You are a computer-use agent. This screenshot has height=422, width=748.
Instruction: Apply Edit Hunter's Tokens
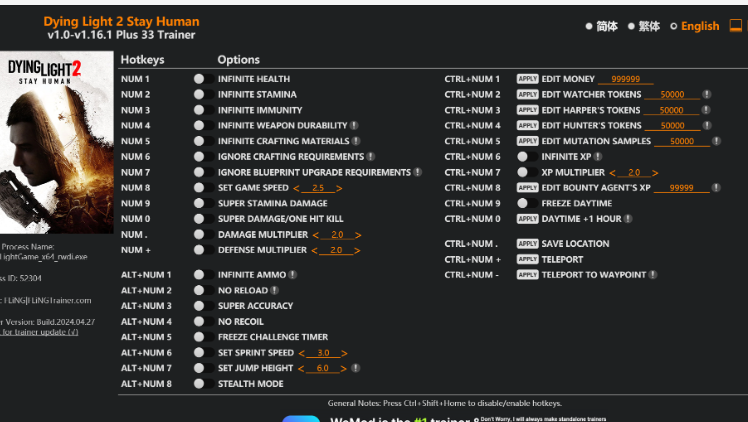click(x=528, y=125)
